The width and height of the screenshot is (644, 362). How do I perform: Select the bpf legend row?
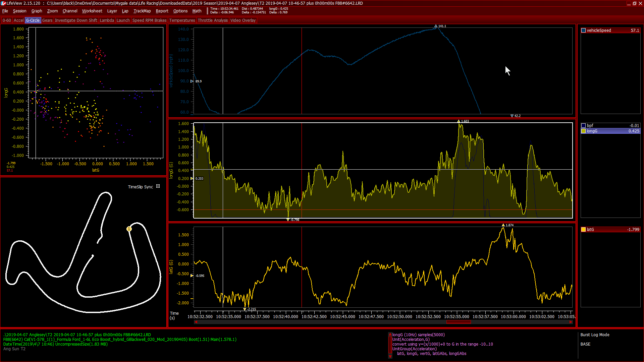pyautogui.click(x=610, y=126)
